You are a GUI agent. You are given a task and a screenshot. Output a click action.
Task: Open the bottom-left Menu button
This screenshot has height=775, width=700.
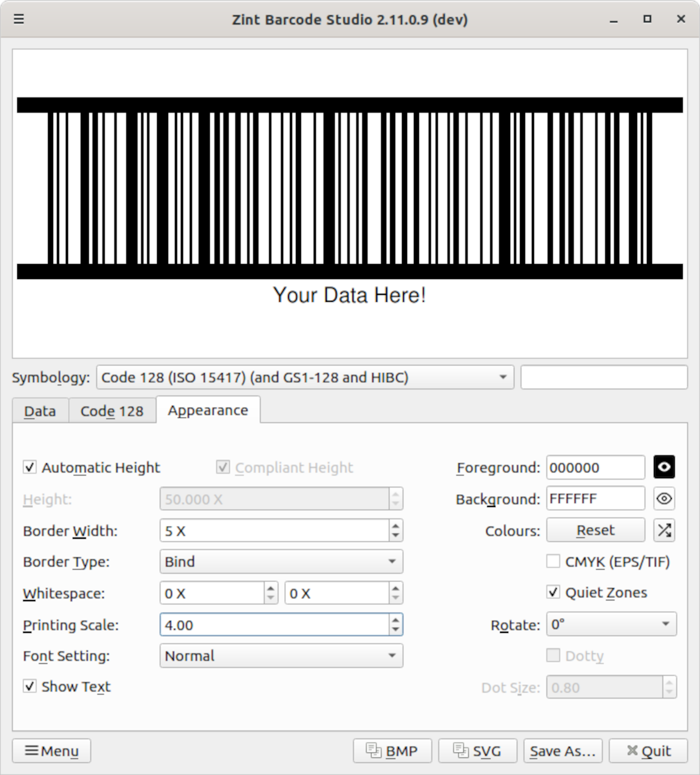pyautogui.click(x=52, y=751)
